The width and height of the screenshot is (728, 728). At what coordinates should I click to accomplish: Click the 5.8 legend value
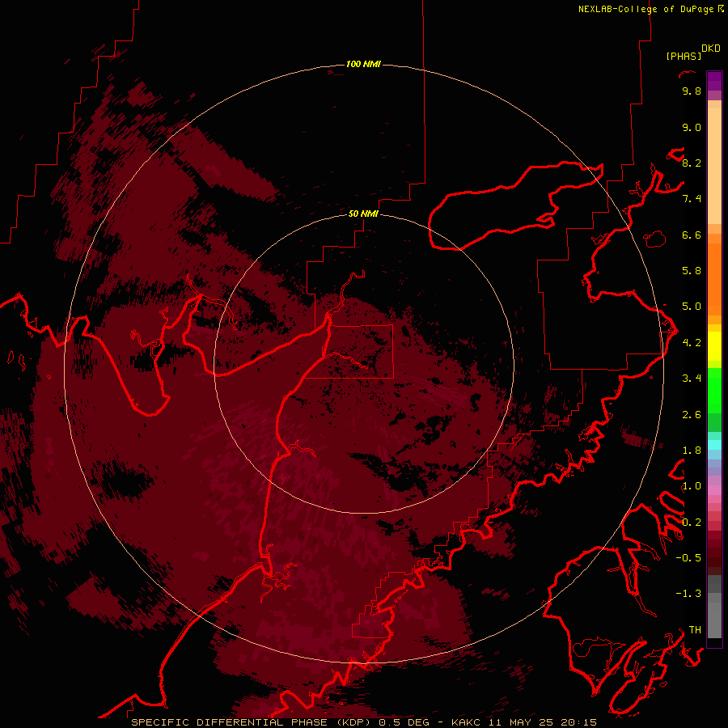tap(692, 271)
